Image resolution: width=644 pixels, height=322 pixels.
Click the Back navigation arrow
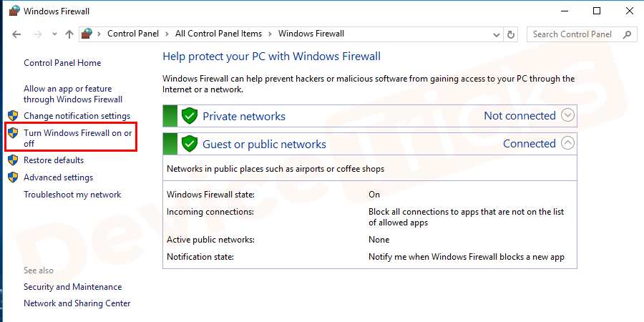pyautogui.click(x=16, y=34)
